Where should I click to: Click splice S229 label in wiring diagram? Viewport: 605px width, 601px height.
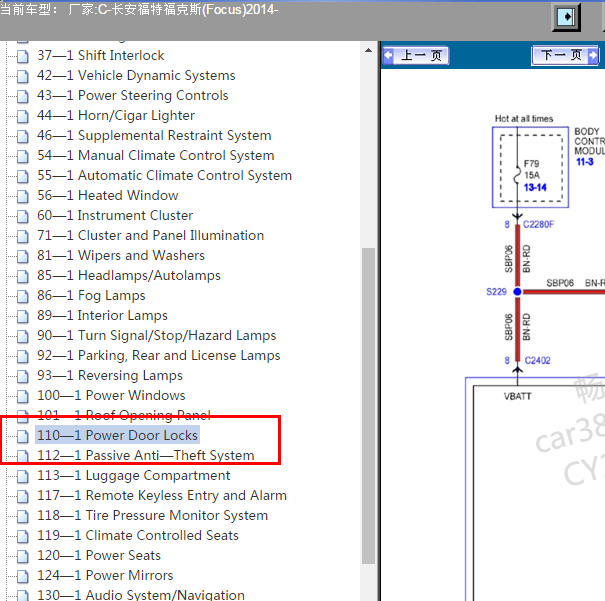(496, 292)
